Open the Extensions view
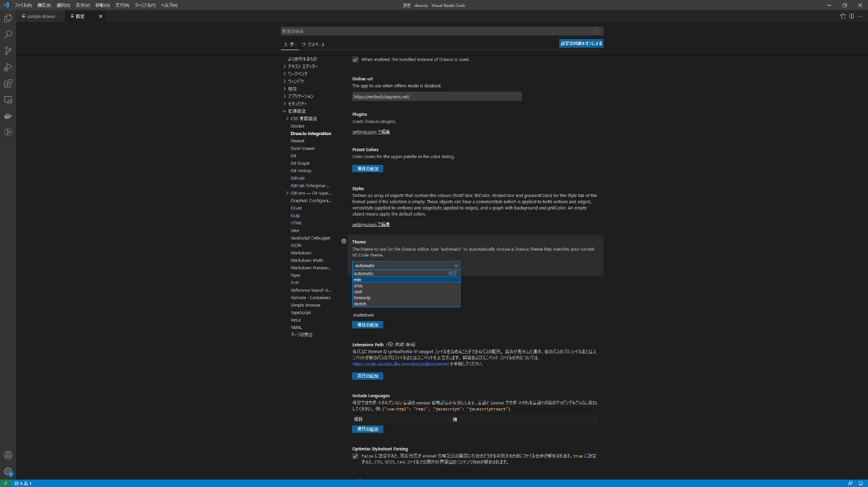 [8, 83]
